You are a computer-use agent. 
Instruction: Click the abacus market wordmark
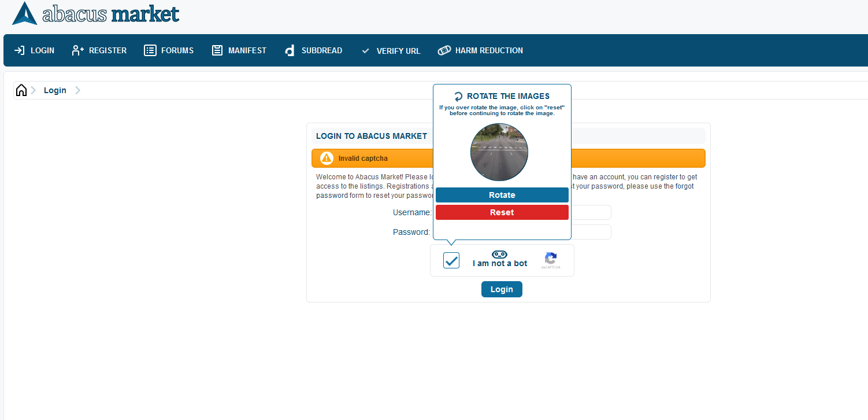[111, 14]
